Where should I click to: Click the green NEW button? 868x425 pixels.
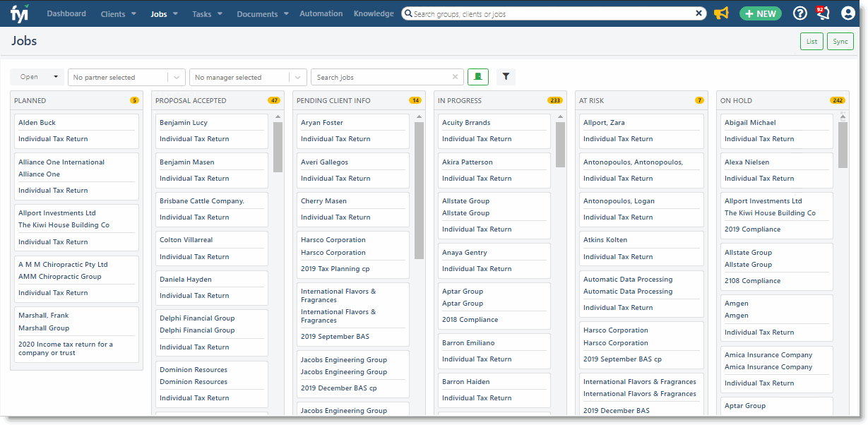click(761, 13)
